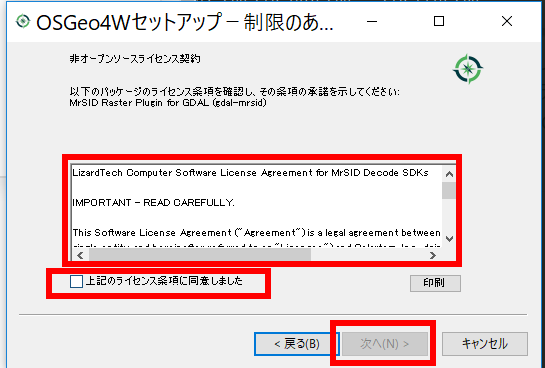The height and width of the screenshot is (368, 545).
Task: Click horizontal scrollbar track right of thumb
Action: coord(368,255)
